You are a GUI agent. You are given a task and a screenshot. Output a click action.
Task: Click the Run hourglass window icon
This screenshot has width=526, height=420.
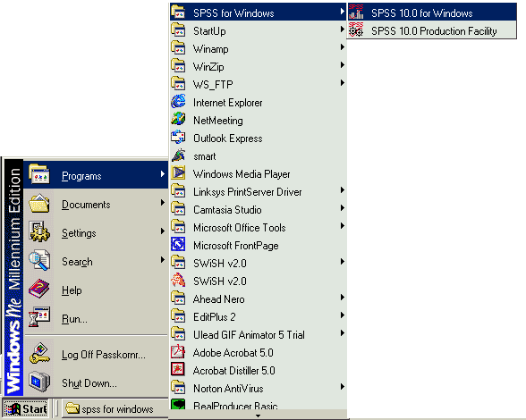coord(39,317)
